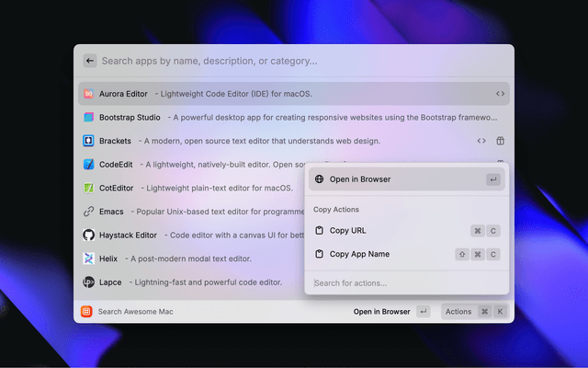Click the Search Awesome Mac extension icon

[x=86, y=312]
